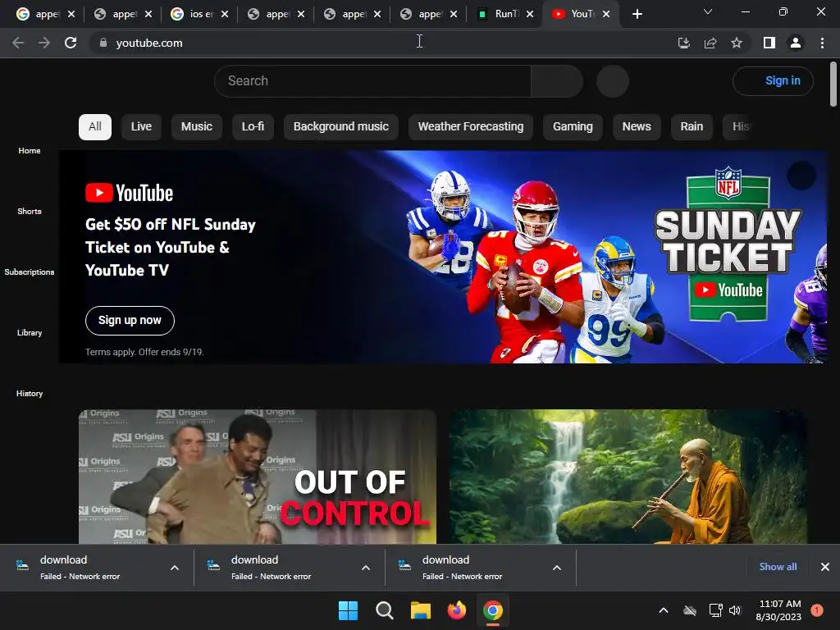Viewport: 840px width, 630px height.
Task: Bookmark this tab with the star icon
Action: click(737, 43)
